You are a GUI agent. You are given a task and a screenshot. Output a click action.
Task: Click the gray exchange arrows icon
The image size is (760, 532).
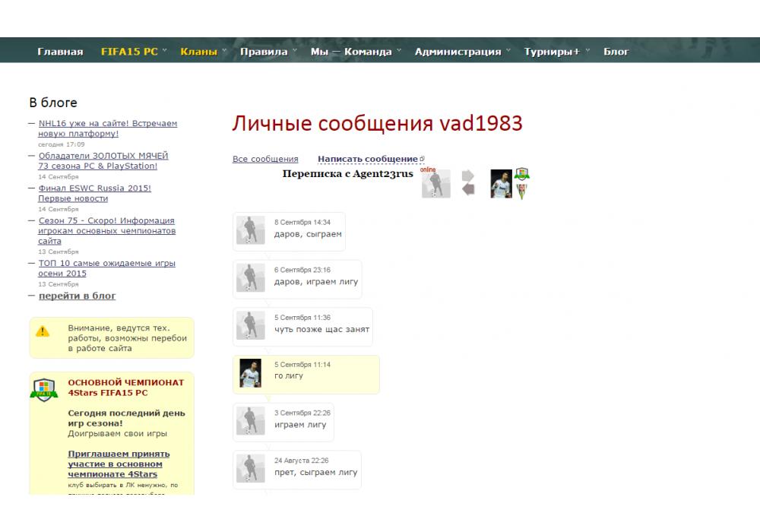tap(468, 183)
